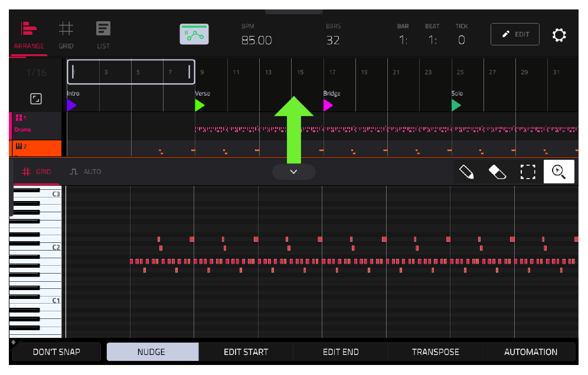Jump to the Bridge locator marker
Image resolution: width=588 pixels, height=375 pixels.
click(x=328, y=106)
